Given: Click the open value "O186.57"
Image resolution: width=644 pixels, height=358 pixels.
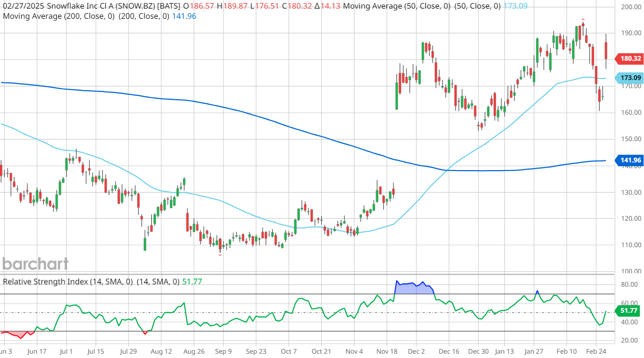Looking at the screenshot, I should click(x=199, y=6).
